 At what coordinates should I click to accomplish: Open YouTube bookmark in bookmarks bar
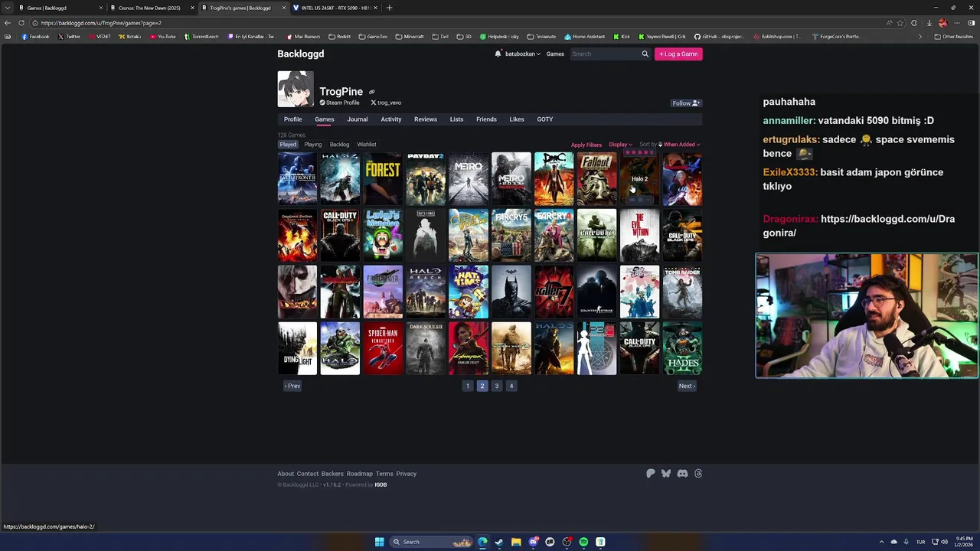coord(162,36)
